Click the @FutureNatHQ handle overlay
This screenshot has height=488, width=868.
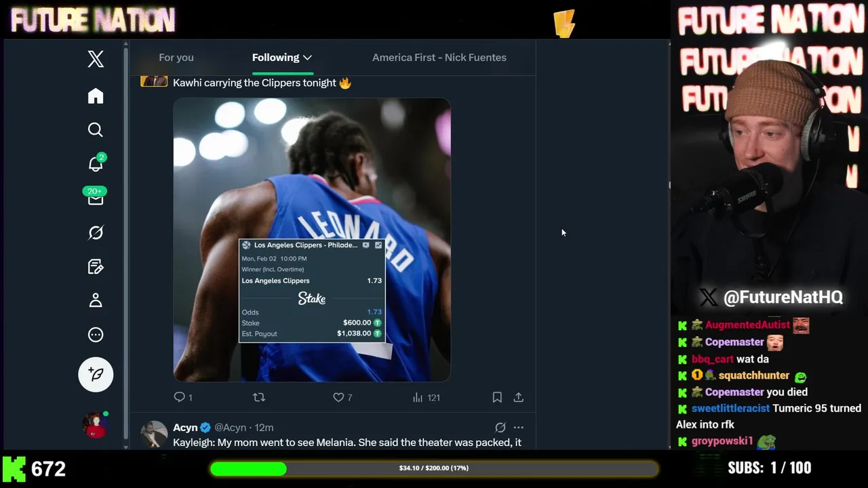pyautogui.click(x=783, y=297)
